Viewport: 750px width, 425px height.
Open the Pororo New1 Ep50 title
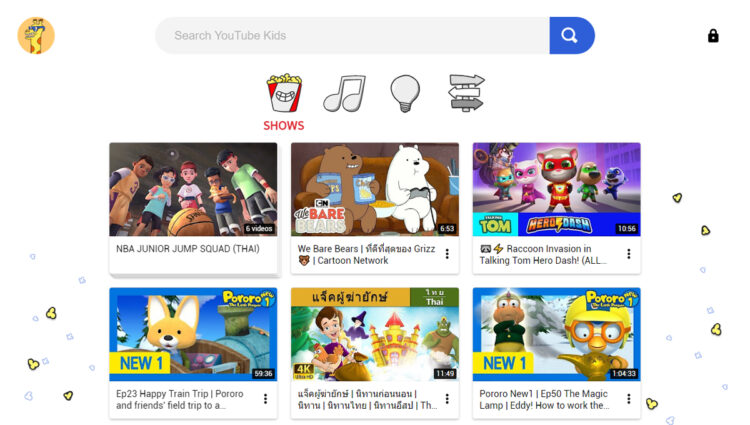point(544,400)
